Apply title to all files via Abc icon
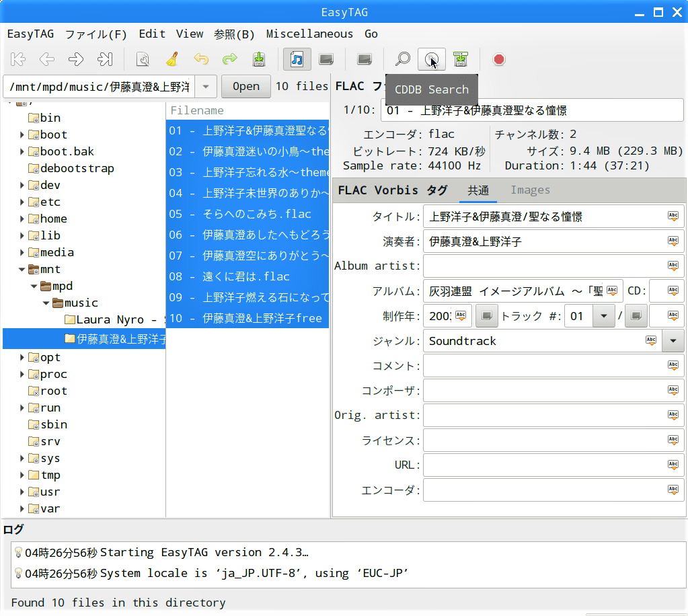This screenshot has height=616, width=688. coord(673,216)
